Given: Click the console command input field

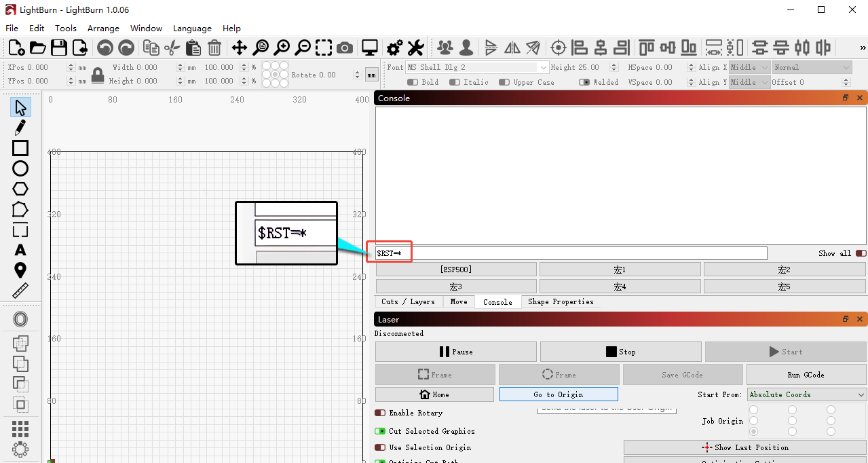Looking at the screenshot, I should (x=571, y=253).
